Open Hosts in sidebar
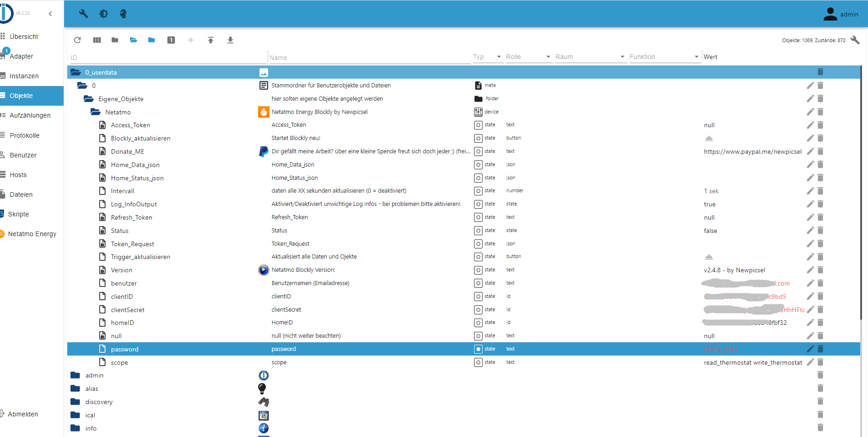This screenshot has width=868, height=437. (32, 175)
